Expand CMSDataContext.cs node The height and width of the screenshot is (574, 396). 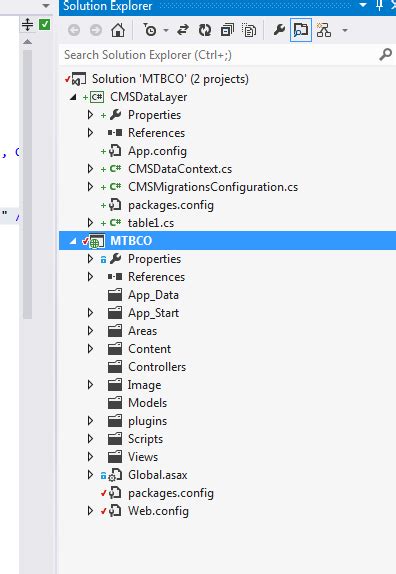(90, 169)
